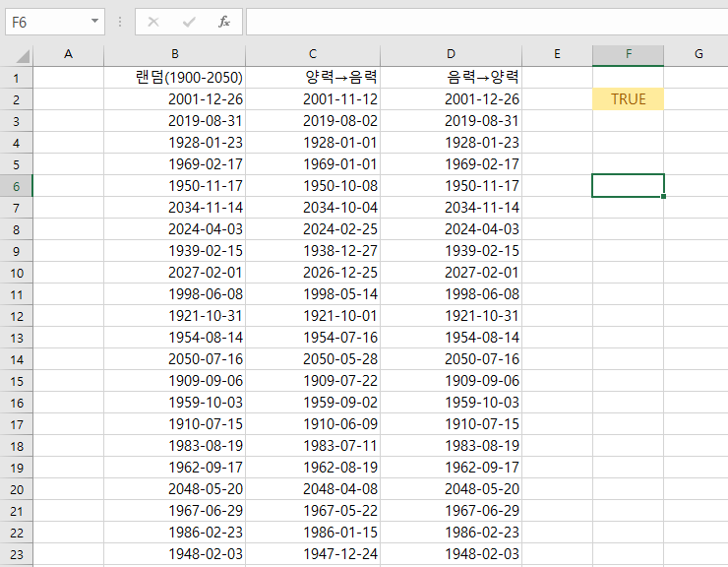This screenshot has height=567, width=728.
Task: Select column F header
Action: tap(628, 54)
